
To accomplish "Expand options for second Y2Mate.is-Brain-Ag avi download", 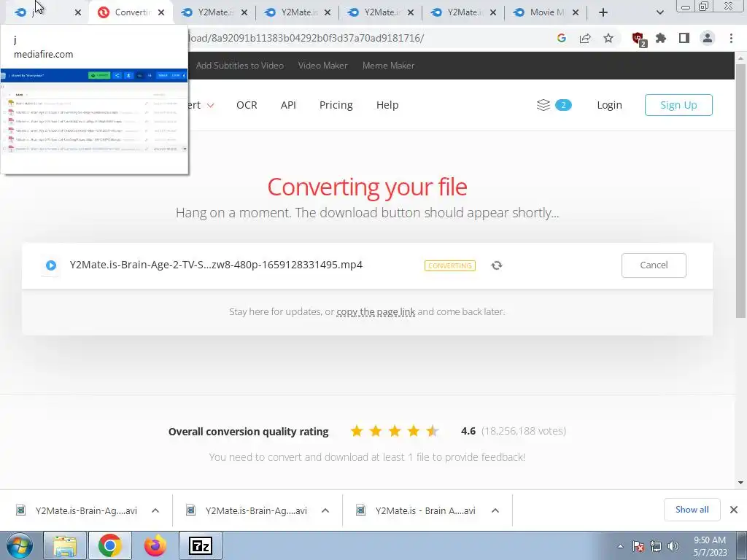I will point(325,510).
